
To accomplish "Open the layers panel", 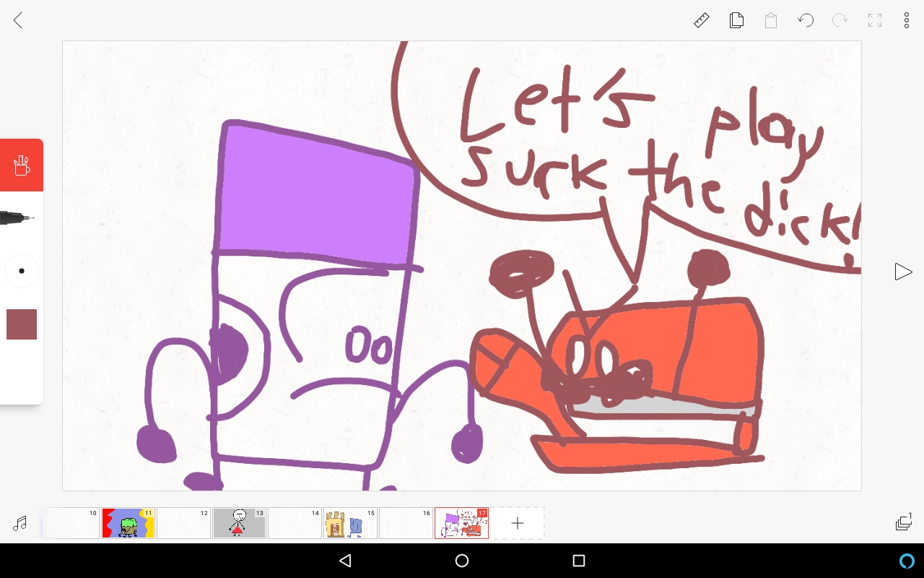I will (x=903, y=522).
